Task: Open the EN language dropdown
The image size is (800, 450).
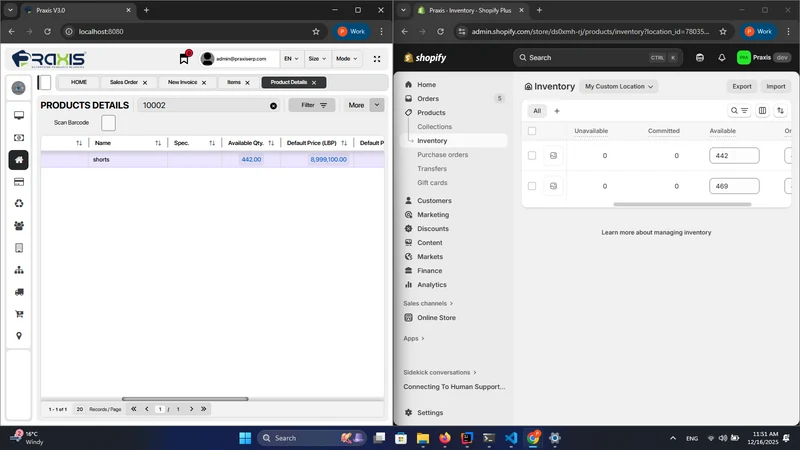Action: click(291, 59)
